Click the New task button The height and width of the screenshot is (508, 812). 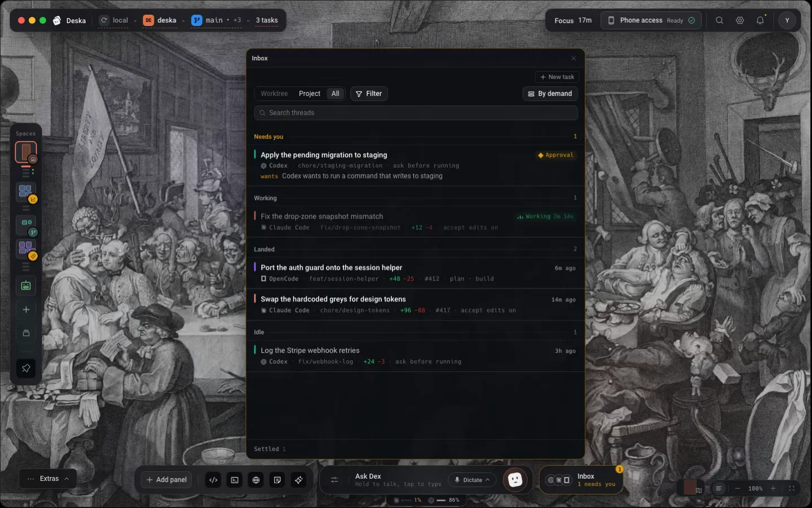(557, 77)
